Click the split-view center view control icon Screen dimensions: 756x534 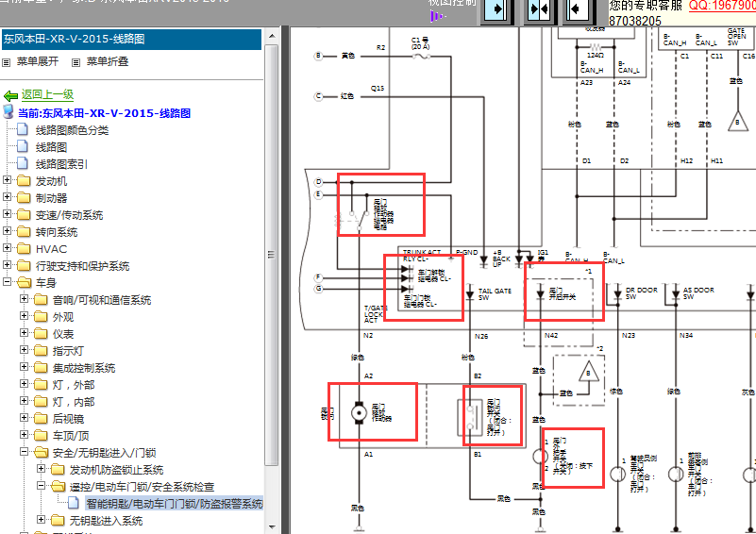[539, 9]
